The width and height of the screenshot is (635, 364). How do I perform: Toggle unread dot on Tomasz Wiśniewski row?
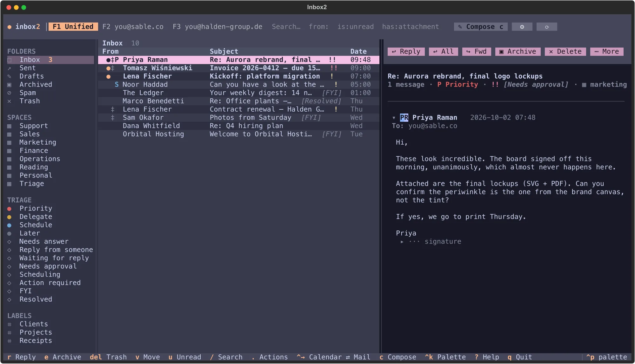(108, 68)
